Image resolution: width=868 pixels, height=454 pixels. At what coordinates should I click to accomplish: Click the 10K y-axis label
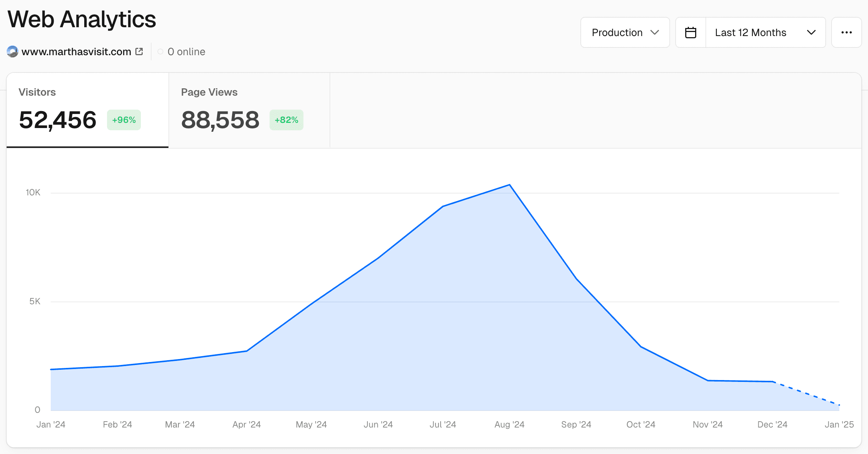[33, 192]
